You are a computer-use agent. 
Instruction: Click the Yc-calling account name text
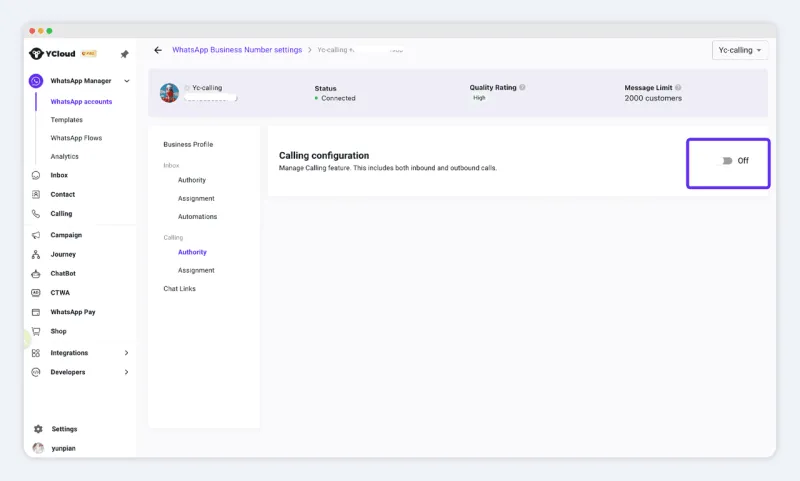(207, 88)
